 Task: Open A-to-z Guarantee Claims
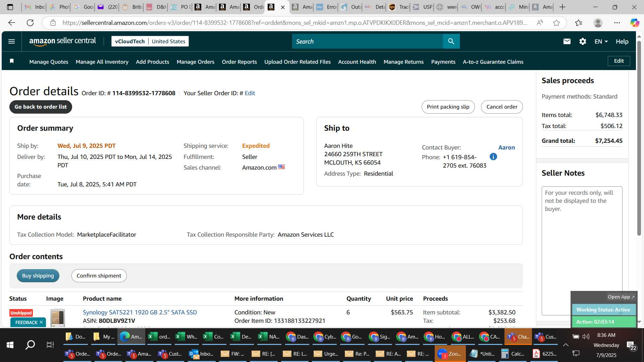pyautogui.click(x=493, y=62)
